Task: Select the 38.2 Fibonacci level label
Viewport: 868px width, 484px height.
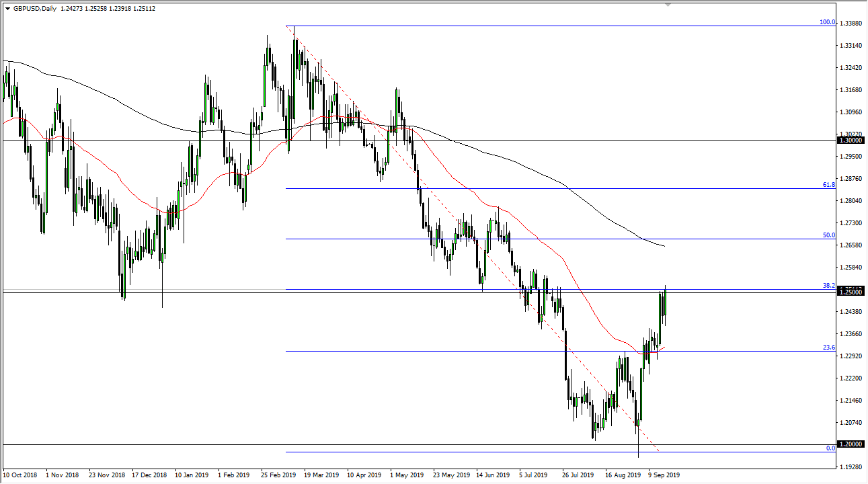Action: pyautogui.click(x=828, y=286)
